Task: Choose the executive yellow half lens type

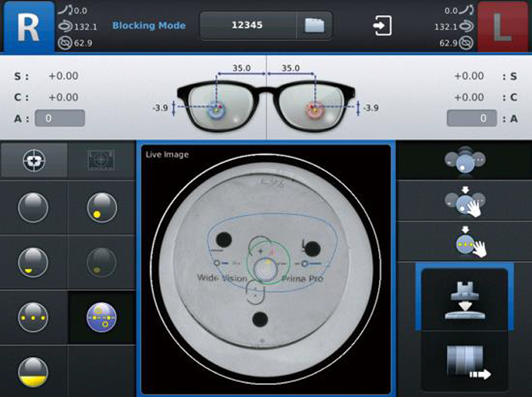Action: [x=33, y=372]
